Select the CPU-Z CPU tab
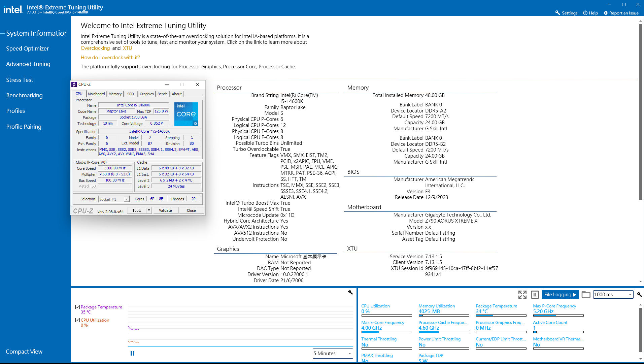This screenshot has width=644, height=364. pyautogui.click(x=79, y=94)
